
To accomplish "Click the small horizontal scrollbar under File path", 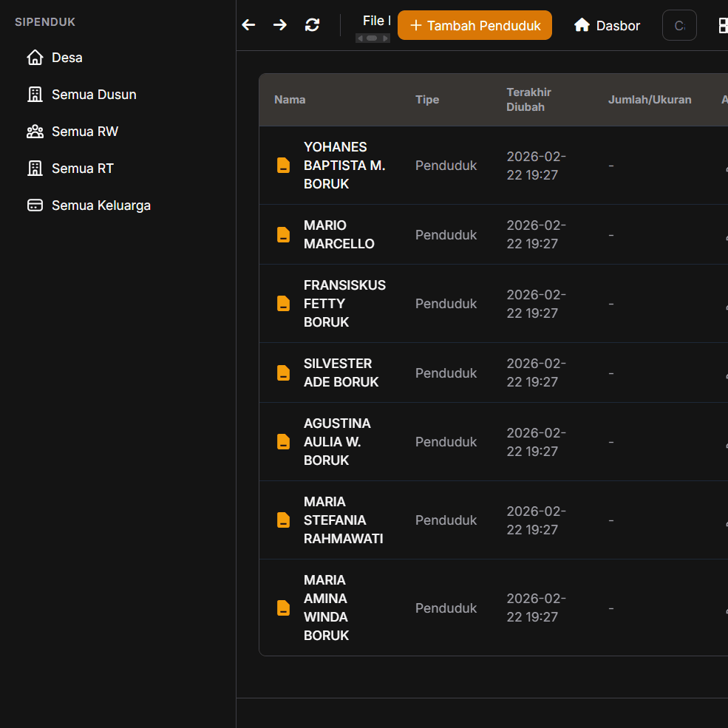I will (372, 38).
